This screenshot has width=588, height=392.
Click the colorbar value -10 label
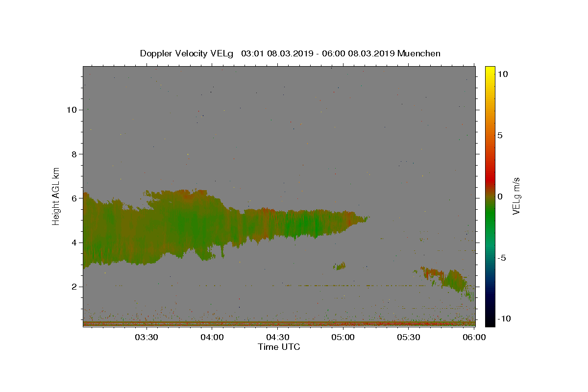[504, 318]
